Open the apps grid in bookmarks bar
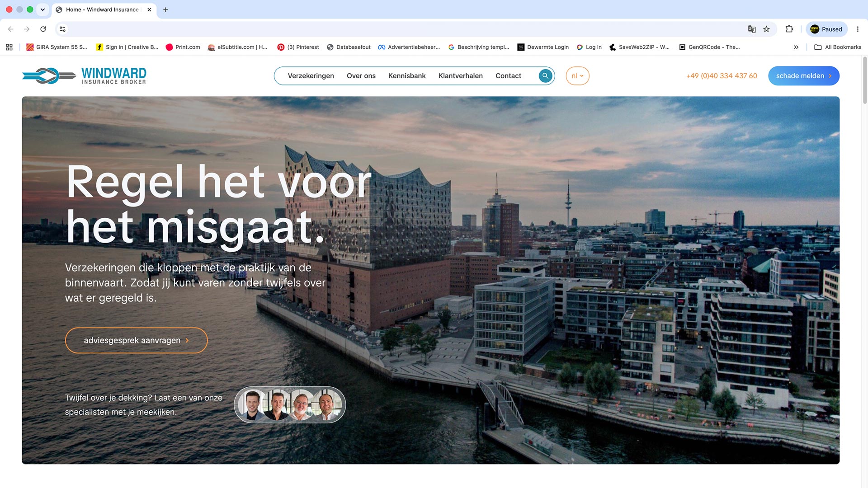The height and width of the screenshot is (488, 868). pyautogui.click(x=9, y=47)
